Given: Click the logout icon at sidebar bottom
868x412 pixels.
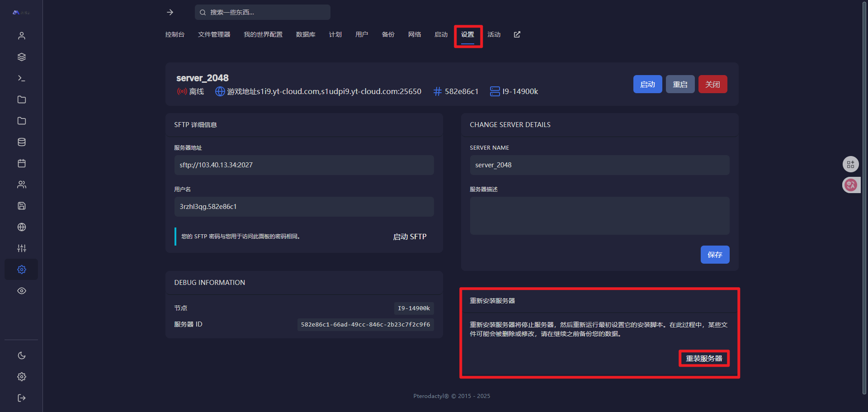Looking at the screenshot, I should coord(21,398).
